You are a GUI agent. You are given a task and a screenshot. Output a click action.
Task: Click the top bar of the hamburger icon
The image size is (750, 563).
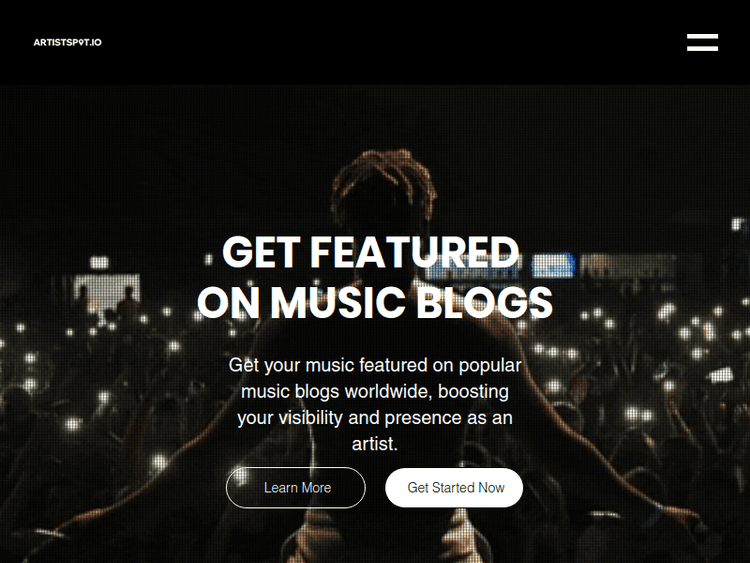coord(702,36)
